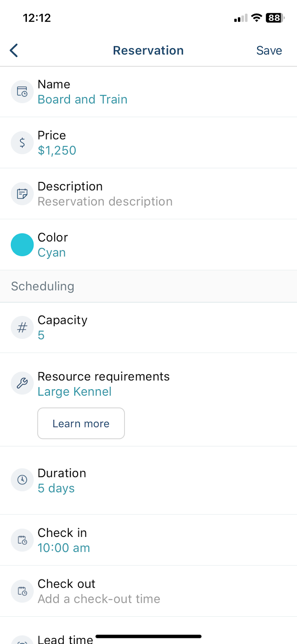This screenshot has height=644, width=297.
Task: Edit the $1,250 price value
Action: tap(57, 151)
